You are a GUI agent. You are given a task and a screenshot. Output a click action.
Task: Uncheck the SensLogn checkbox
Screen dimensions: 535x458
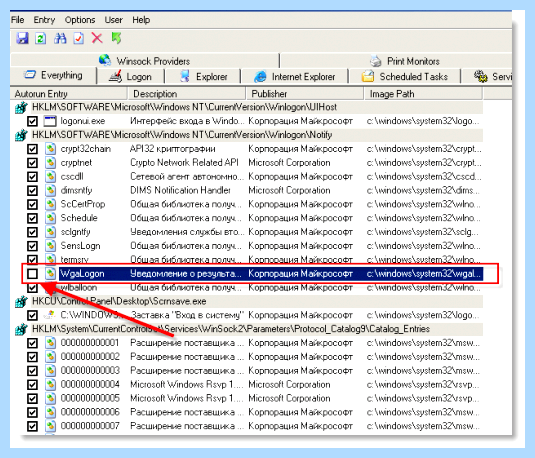(x=32, y=246)
